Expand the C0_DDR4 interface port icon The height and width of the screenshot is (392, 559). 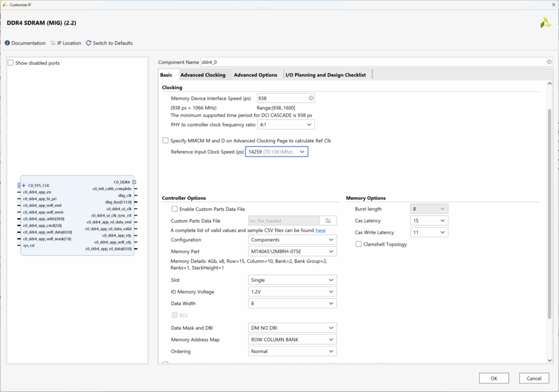tap(134, 182)
